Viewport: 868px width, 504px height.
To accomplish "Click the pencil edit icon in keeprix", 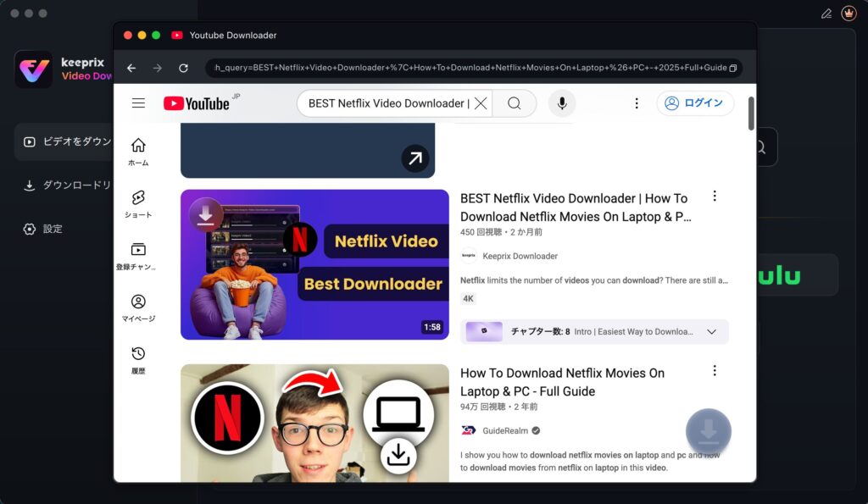I will (x=826, y=14).
